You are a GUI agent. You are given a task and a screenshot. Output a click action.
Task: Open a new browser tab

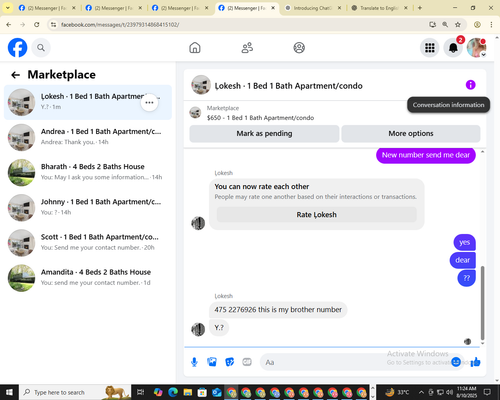420,8
